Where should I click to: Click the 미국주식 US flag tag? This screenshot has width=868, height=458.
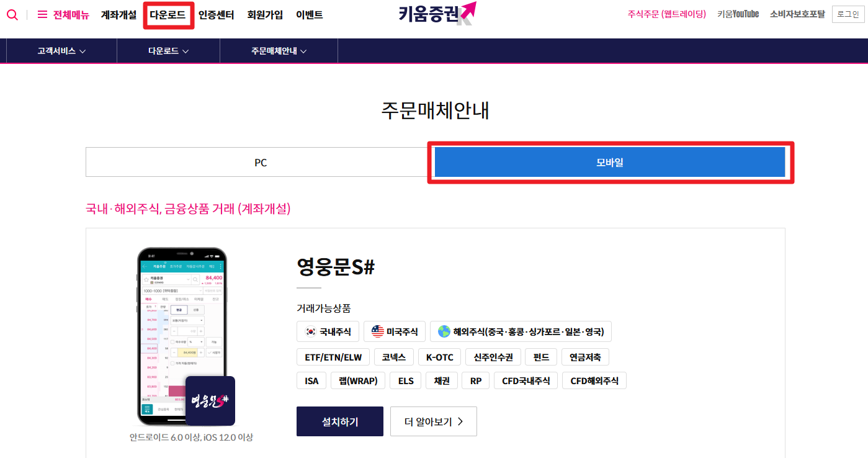coord(395,331)
